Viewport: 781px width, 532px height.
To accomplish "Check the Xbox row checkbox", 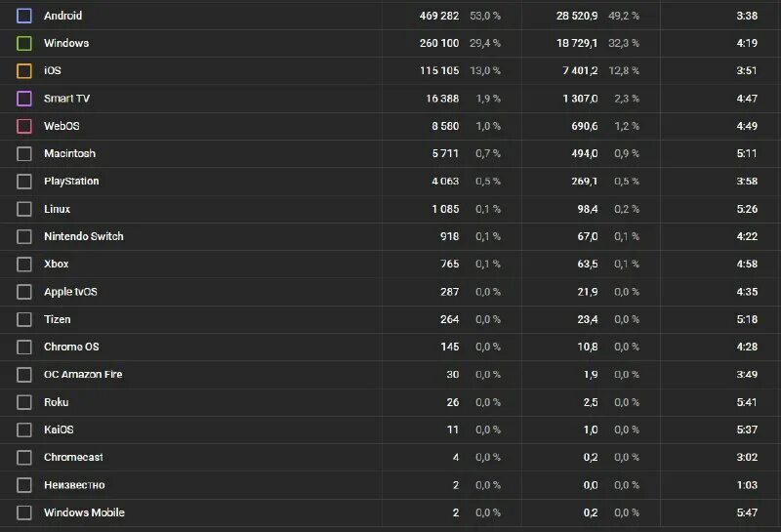I will point(23,264).
